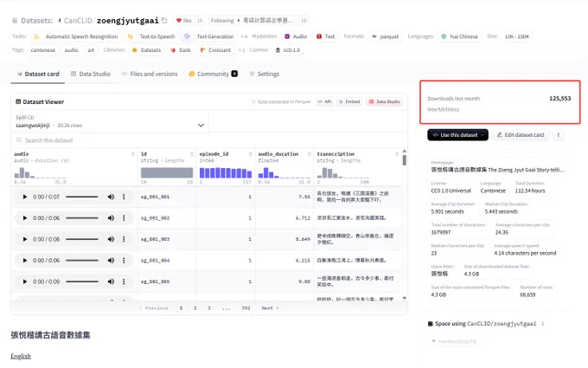Mute volume on row sg_001_005 audio
The height and width of the screenshot is (368, 588).
[111, 281]
